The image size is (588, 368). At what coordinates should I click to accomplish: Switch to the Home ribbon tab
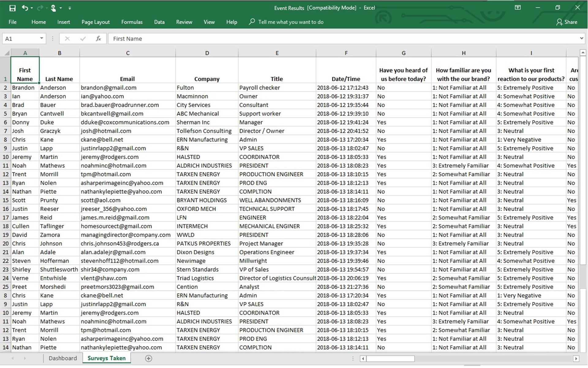click(39, 22)
